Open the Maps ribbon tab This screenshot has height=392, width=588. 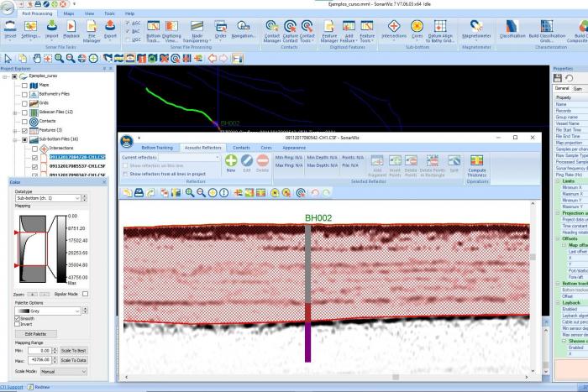point(69,13)
